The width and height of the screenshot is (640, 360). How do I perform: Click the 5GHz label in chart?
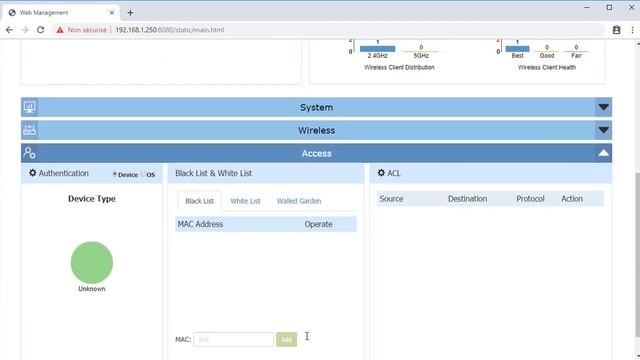pyautogui.click(x=421, y=56)
